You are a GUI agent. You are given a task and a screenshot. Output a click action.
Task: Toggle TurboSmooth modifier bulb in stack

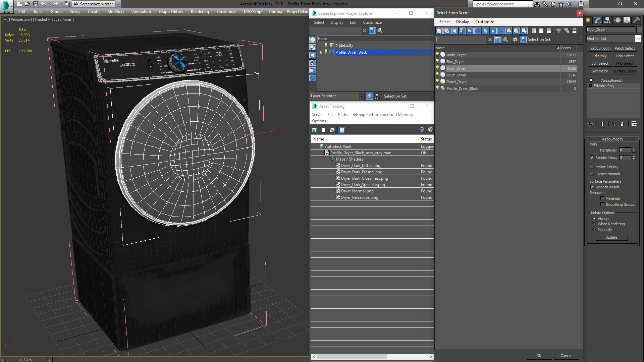point(591,80)
